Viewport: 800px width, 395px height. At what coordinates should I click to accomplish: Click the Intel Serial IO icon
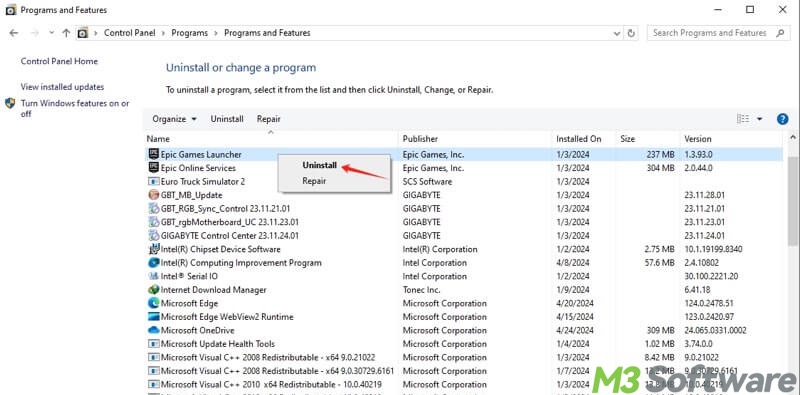tap(153, 276)
